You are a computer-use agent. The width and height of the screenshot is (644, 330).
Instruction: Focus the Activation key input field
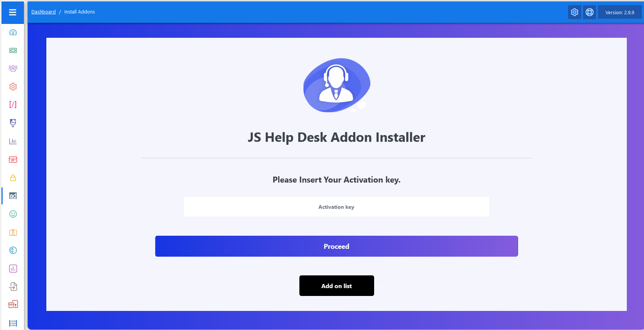(x=336, y=207)
